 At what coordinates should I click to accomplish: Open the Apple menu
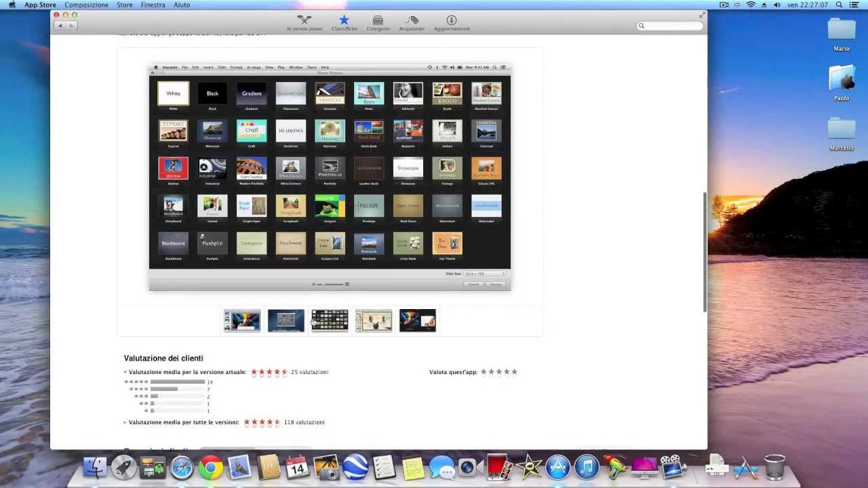12,5
